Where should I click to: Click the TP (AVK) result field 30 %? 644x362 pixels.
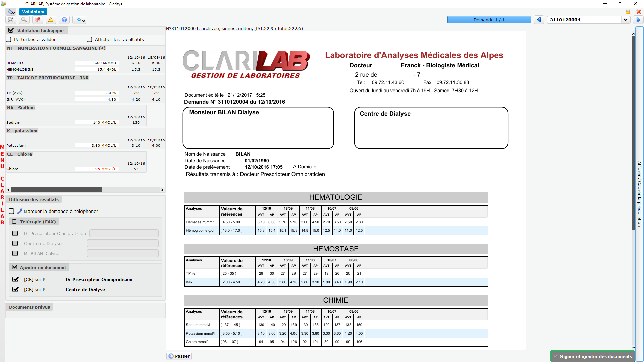pyautogui.click(x=96, y=93)
